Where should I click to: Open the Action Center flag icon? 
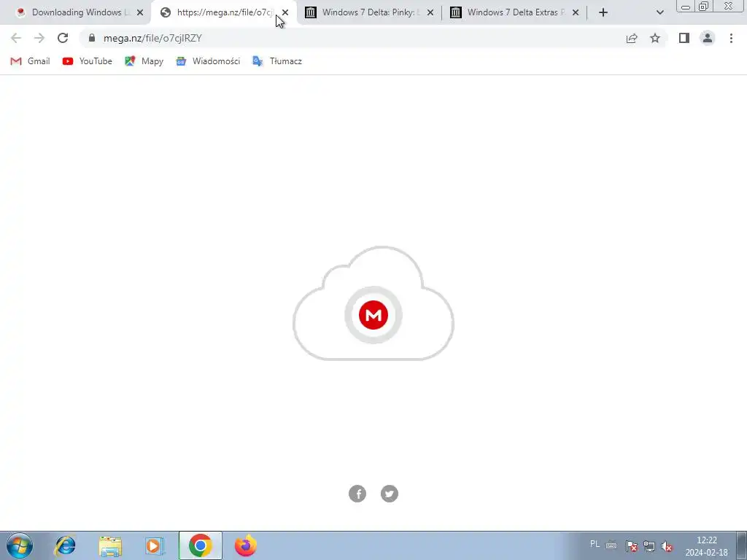click(631, 546)
